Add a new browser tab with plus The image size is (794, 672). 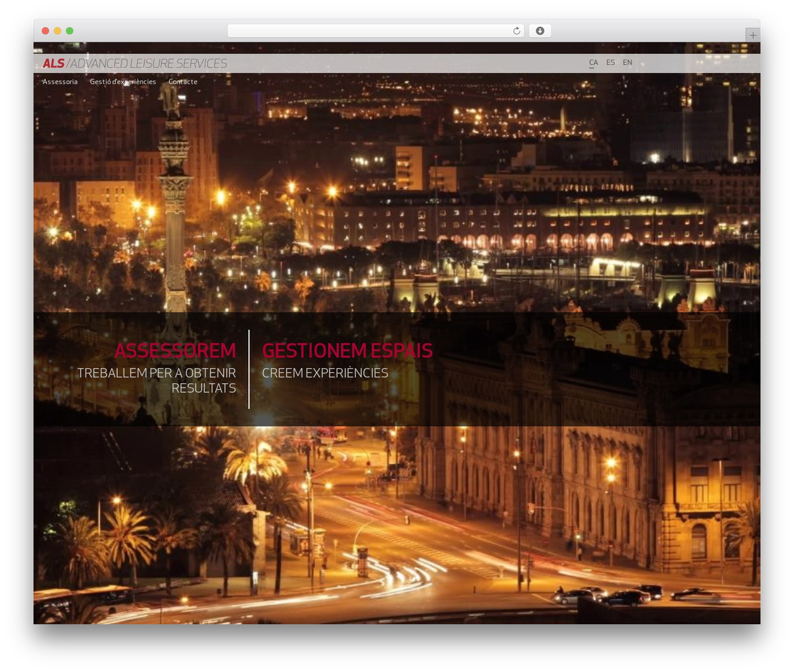point(752,35)
